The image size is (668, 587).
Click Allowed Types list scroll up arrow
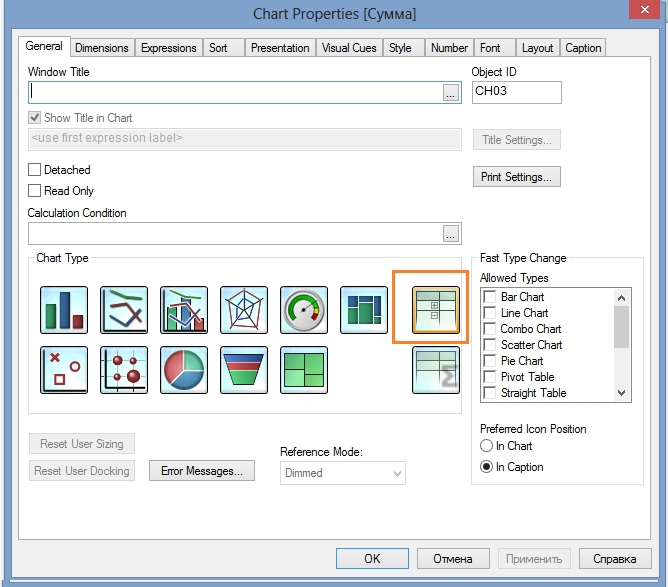622,298
